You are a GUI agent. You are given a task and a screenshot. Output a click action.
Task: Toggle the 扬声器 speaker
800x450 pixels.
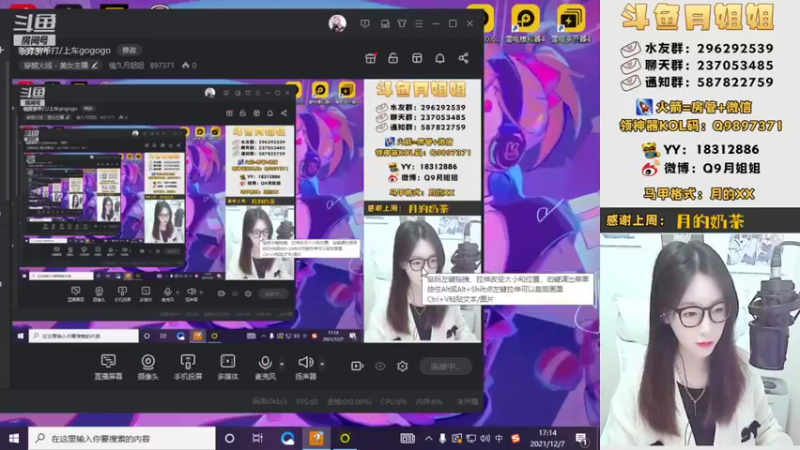tap(306, 366)
